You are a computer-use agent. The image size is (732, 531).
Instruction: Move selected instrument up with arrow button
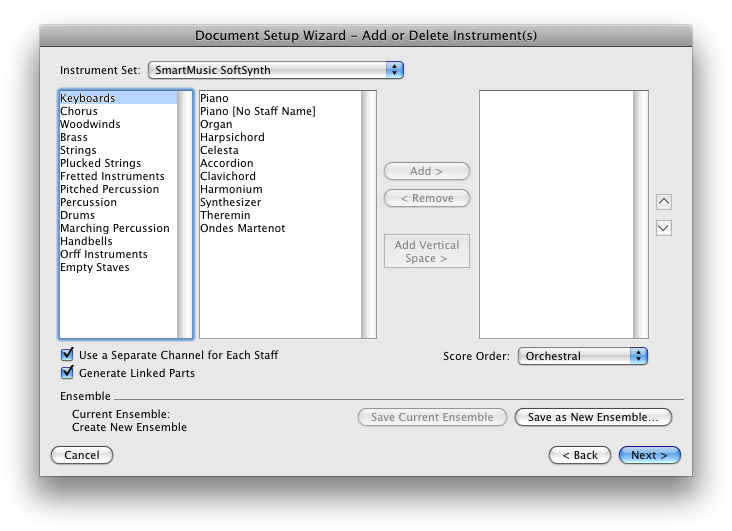663,202
